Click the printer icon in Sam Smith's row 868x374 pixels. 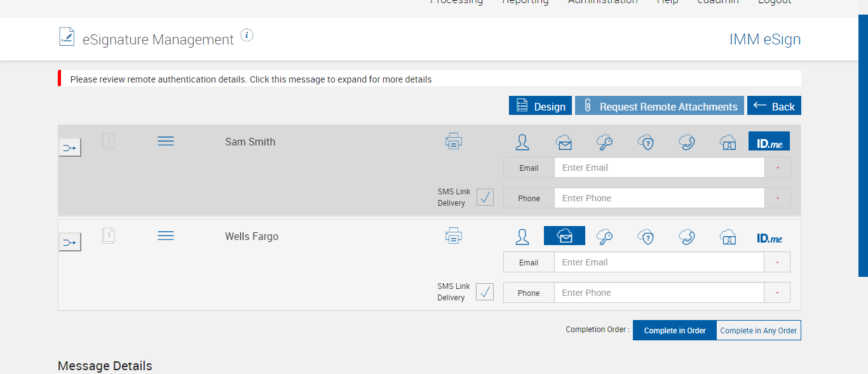click(x=454, y=142)
